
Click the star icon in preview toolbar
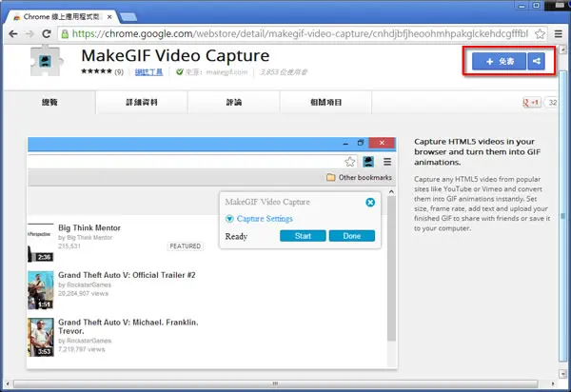(350, 162)
